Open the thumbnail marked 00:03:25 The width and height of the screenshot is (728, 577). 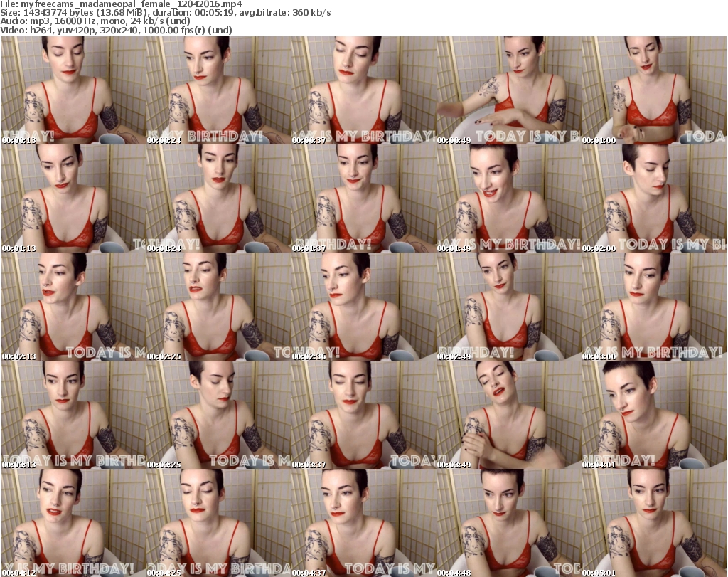coord(218,415)
